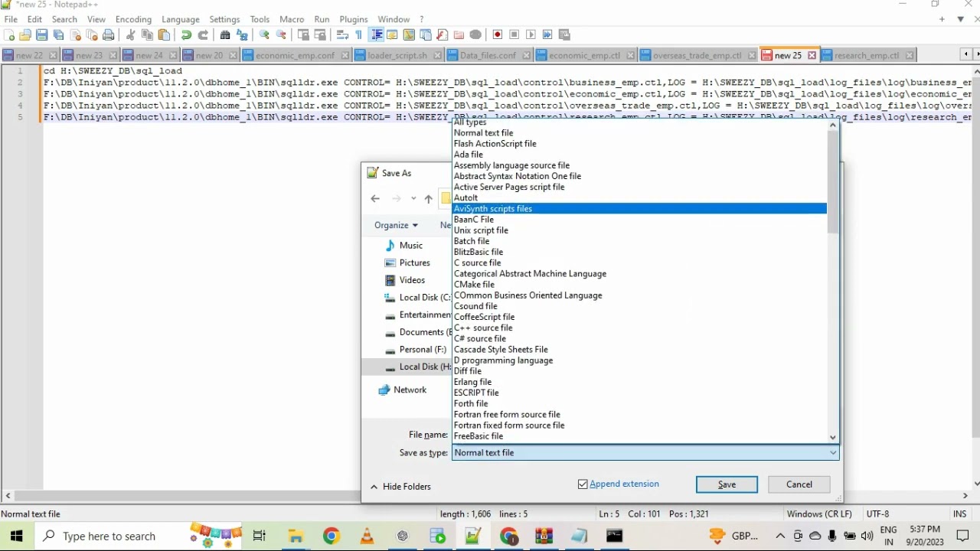The width and height of the screenshot is (980, 551).
Task: Create a new document with toolbar New icon
Action: coord(9,34)
